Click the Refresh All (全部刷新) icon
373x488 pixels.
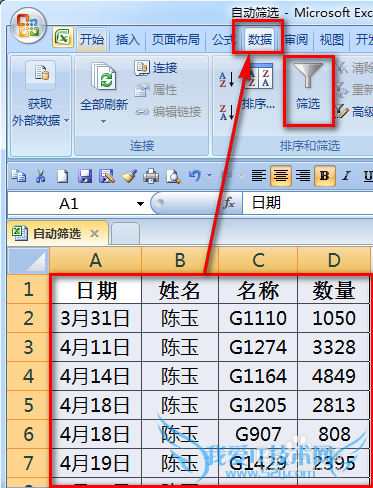coord(104,77)
